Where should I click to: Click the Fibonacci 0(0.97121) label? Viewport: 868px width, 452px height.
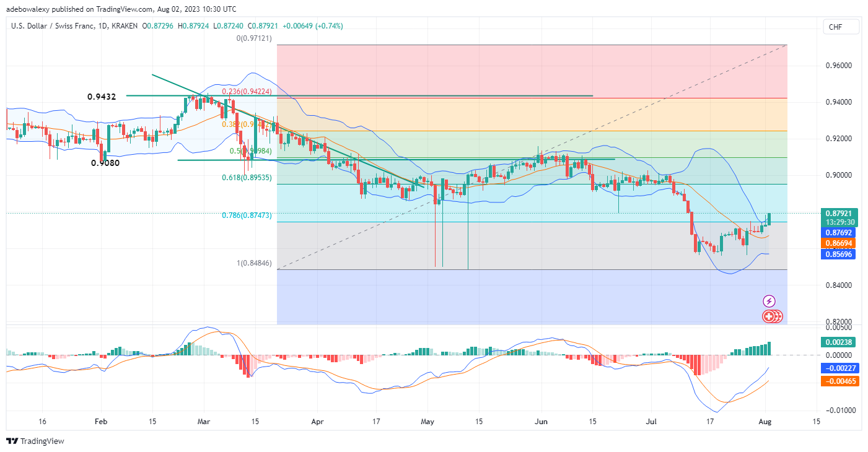pos(255,38)
